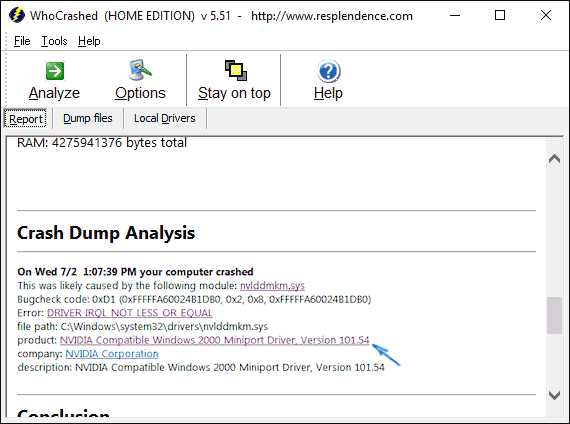Click the scrollbar up arrow

click(x=554, y=159)
